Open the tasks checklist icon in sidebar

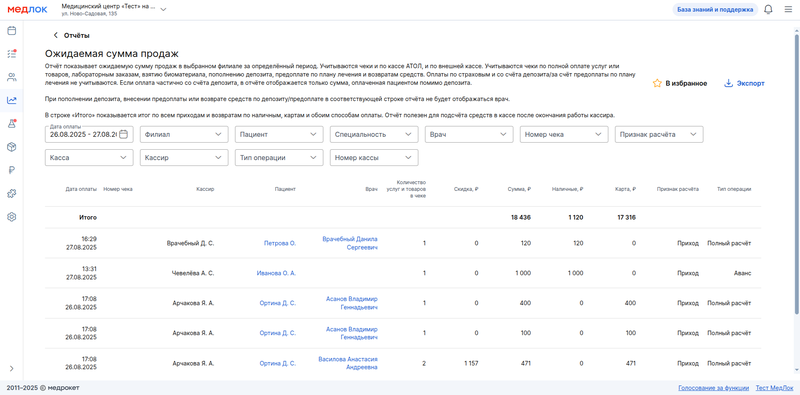click(x=11, y=54)
